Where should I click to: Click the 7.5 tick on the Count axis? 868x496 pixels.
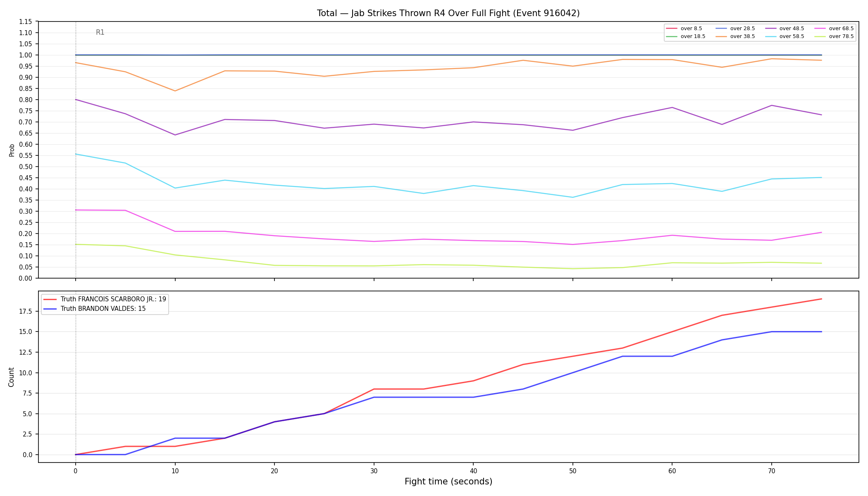27,393
